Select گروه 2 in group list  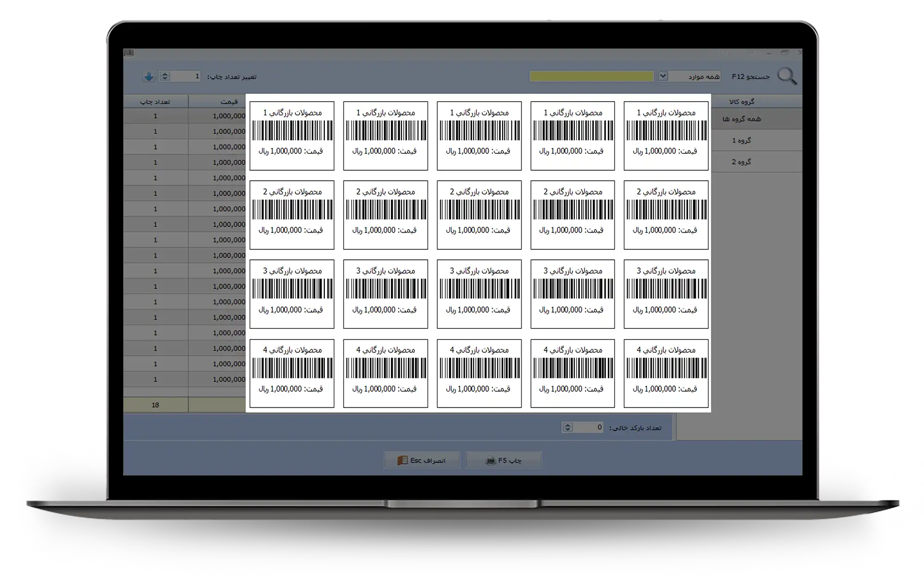756,162
